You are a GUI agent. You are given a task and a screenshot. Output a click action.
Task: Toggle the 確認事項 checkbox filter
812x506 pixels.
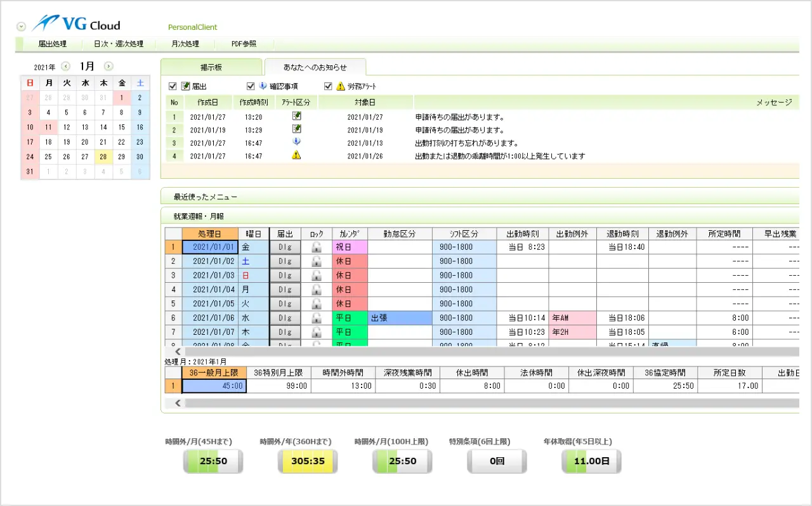point(251,86)
